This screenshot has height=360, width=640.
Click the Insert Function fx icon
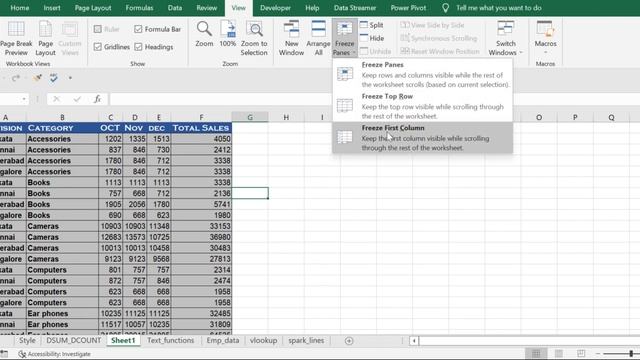[97, 99]
